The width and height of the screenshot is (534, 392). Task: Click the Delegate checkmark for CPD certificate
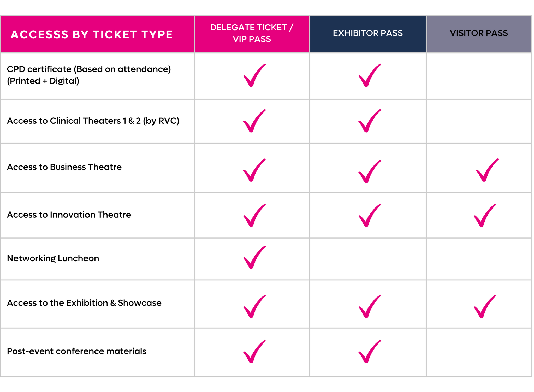(254, 75)
